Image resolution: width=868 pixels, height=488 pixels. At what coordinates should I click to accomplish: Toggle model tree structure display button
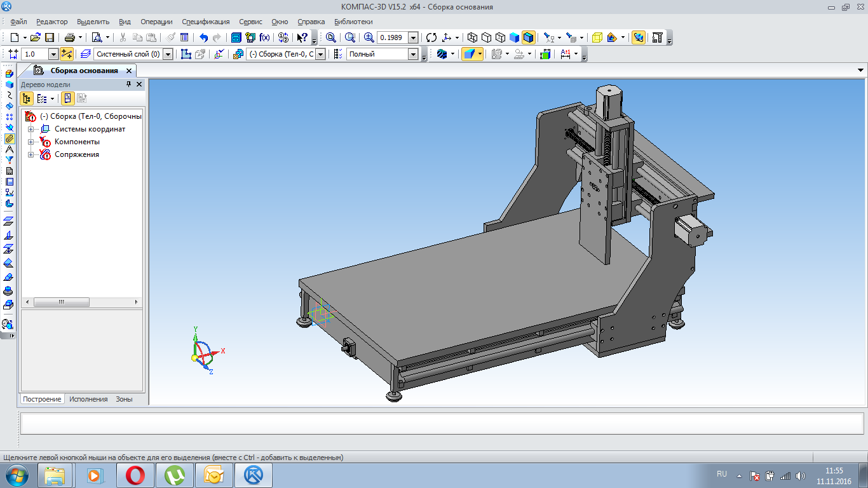27,98
